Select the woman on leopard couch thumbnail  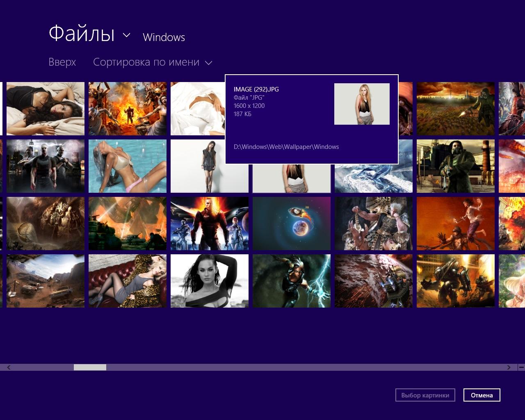[127, 281]
